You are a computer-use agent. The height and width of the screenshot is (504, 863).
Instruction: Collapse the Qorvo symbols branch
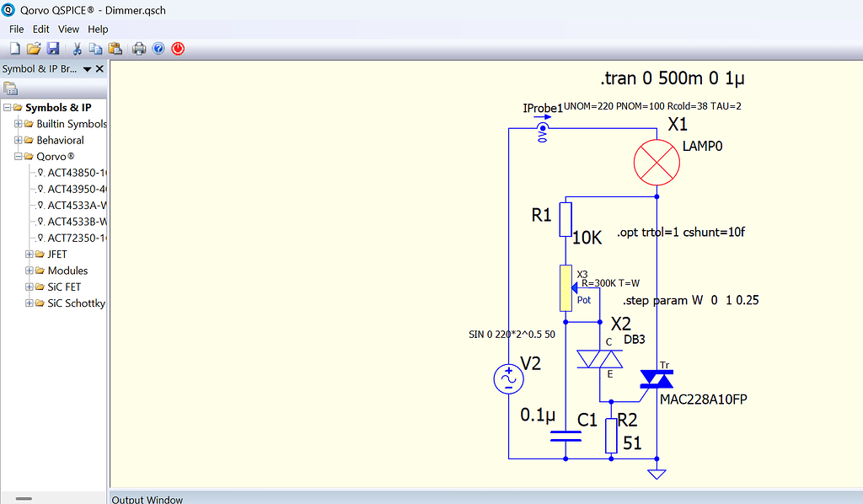pyautogui.click(x=19, y=156)
